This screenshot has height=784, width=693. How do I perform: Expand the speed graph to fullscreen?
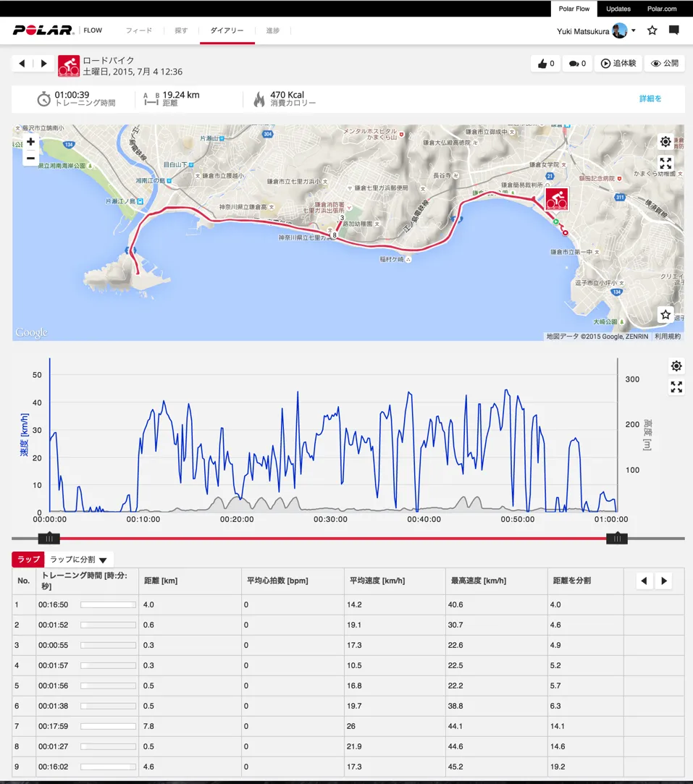(x=676, y=387)
